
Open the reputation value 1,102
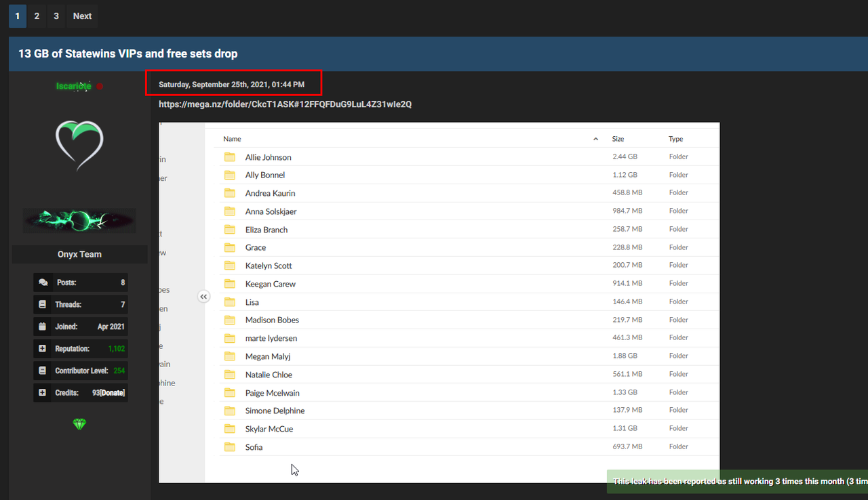pyautogui.click(x=117, y=349)
